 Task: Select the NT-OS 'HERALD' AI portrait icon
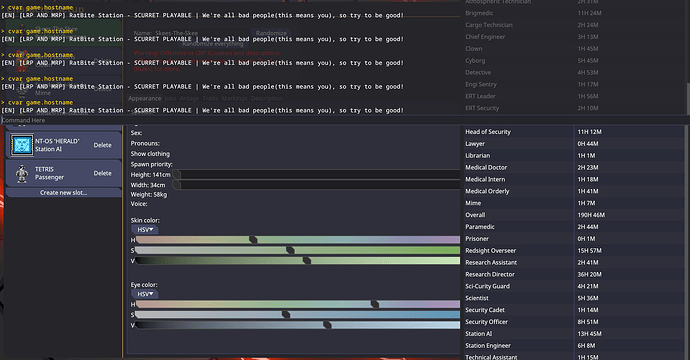click(x=22, y=145)
